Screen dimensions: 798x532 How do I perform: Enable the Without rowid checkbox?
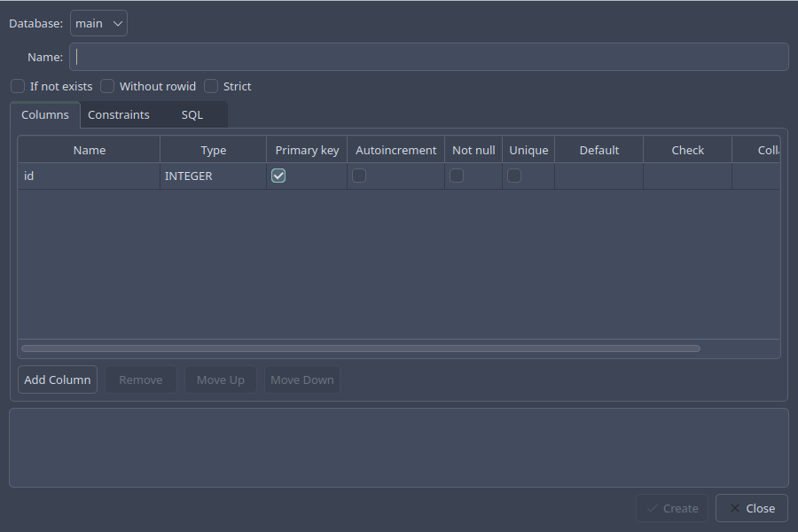(x=107, y=86)
